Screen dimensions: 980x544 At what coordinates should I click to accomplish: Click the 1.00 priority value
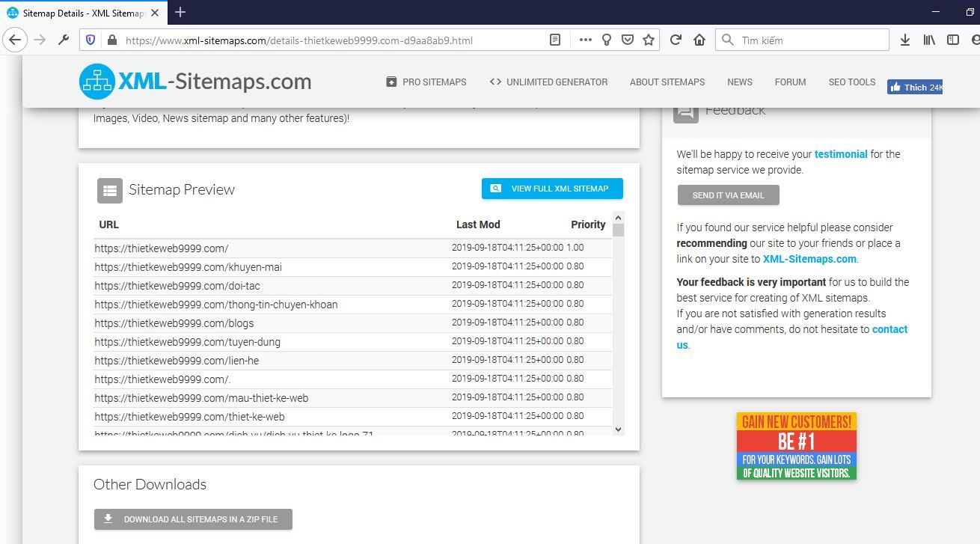575,248
